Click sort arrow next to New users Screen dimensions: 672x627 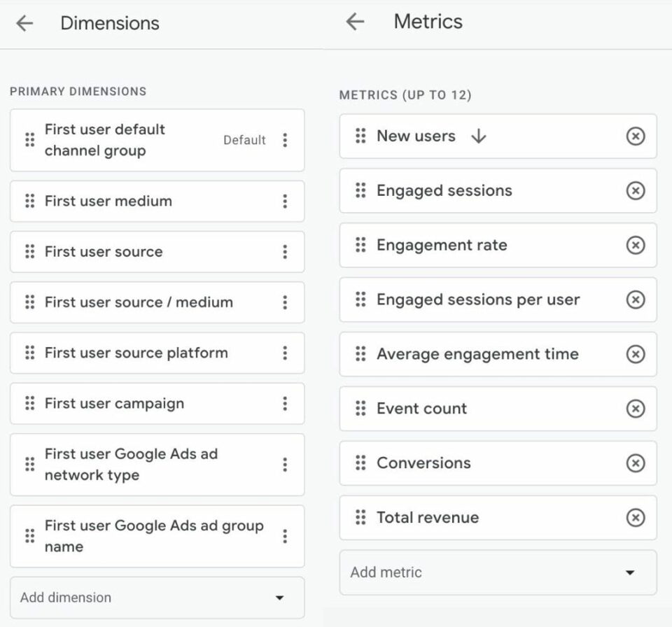tap(479, 136)
